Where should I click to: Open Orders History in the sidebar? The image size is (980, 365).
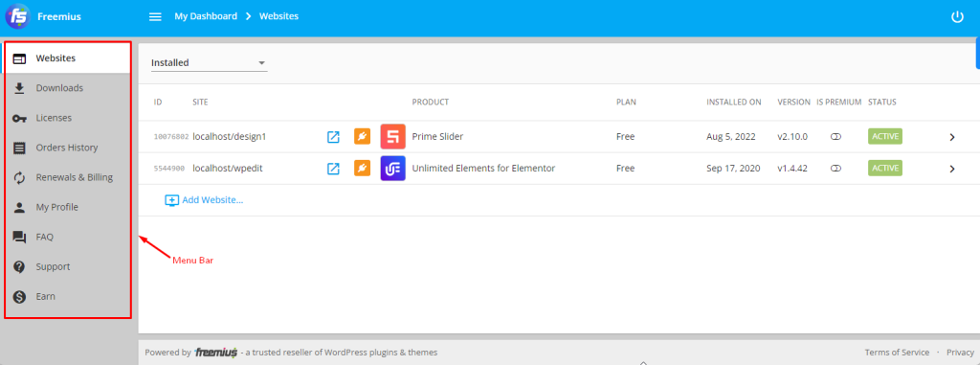coord(68,148)
